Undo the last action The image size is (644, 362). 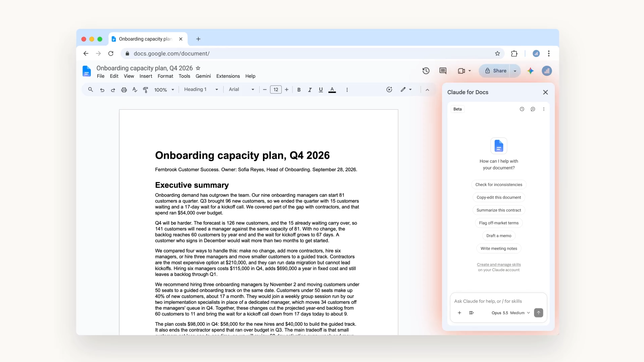tap(102, 90)
